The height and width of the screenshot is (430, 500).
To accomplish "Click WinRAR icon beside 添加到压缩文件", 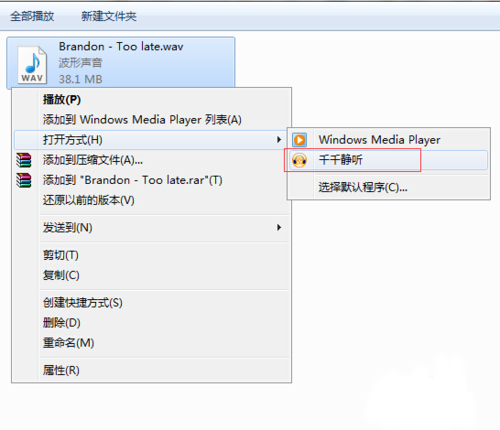I will click(x=24, y=160).
